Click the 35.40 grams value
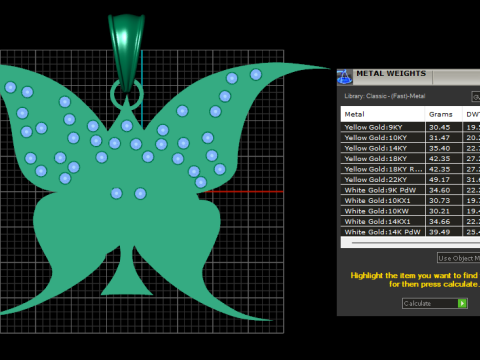The height and width of the screenshot is (360, 480). (x=440, y=148)
